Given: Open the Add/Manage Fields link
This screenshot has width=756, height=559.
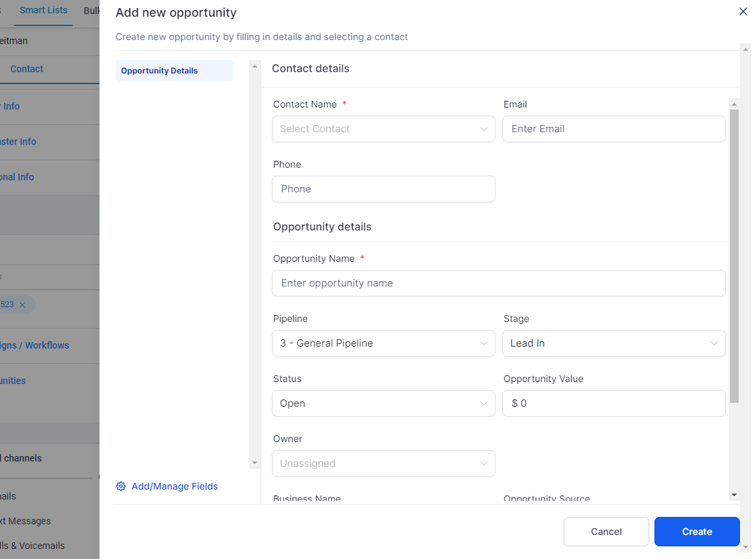Looking at the screenshot, I should click(174, 486).
